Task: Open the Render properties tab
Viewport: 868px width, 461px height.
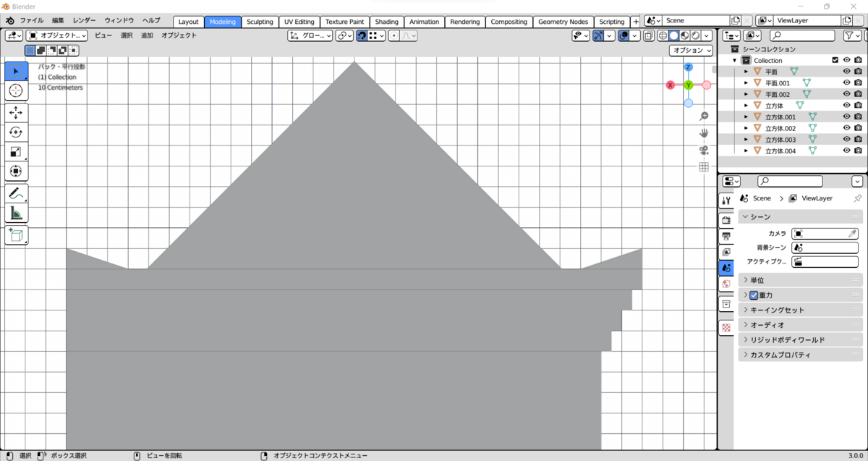Action: (726, 219)
